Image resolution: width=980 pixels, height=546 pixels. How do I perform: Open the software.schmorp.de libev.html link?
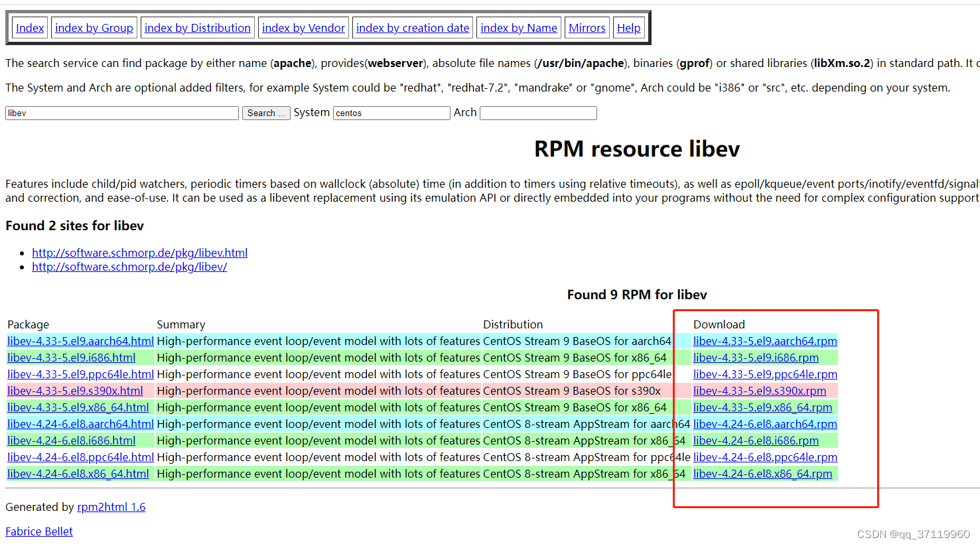click(140, 253)
